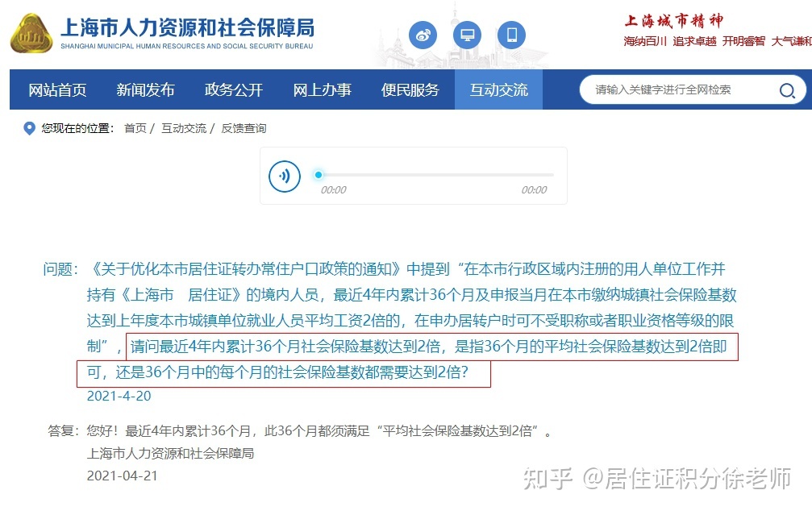Screen dimensions: 812x511
Task: Go to 首页 in the breadcrumb
Action: point(135,128)
